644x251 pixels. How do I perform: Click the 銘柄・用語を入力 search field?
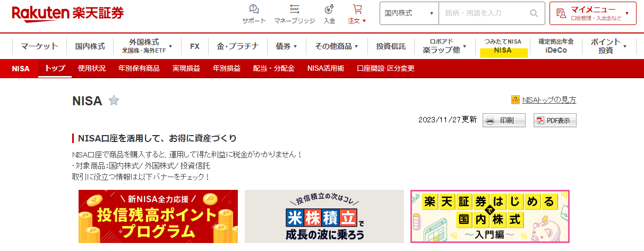pos(483,13)
